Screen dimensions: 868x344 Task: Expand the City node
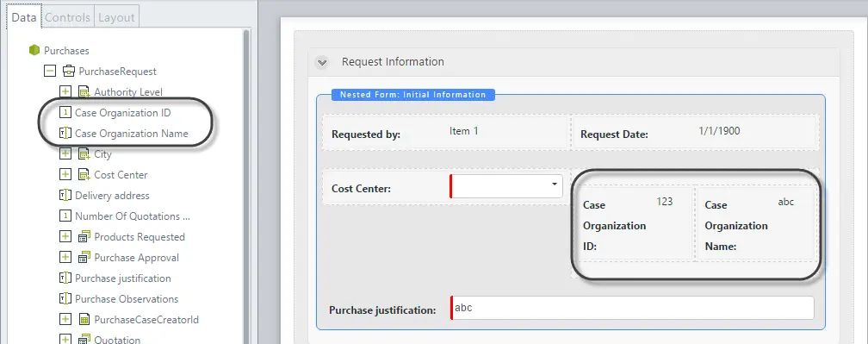pos(65,153)
